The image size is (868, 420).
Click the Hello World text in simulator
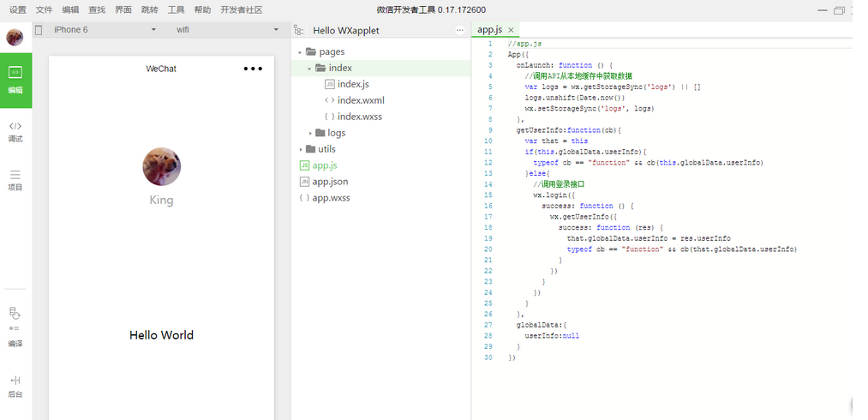pos(162,334)
